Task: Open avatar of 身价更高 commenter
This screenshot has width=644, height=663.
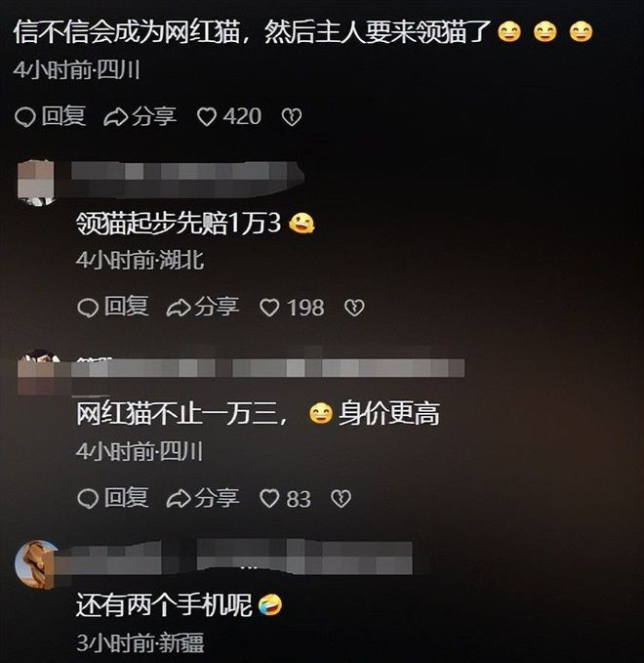Action: coord(36,370)
